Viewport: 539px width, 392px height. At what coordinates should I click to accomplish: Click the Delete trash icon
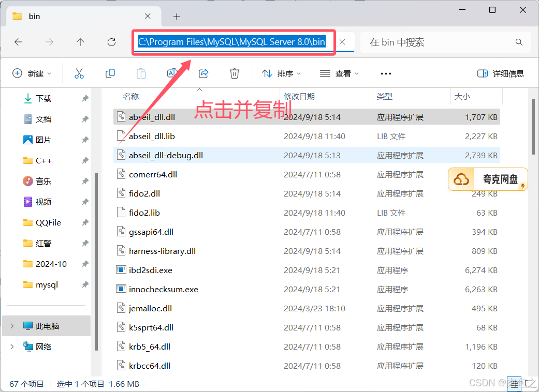[235, 73]
